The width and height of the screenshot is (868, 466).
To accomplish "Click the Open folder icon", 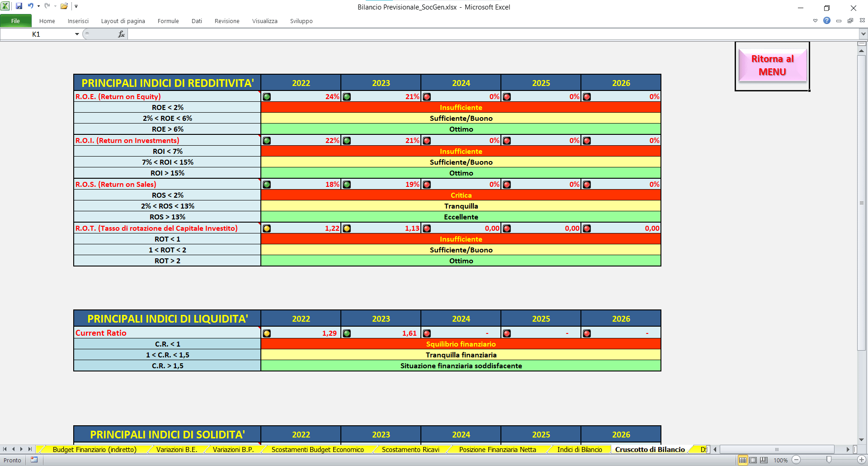I will coord(64,6).
